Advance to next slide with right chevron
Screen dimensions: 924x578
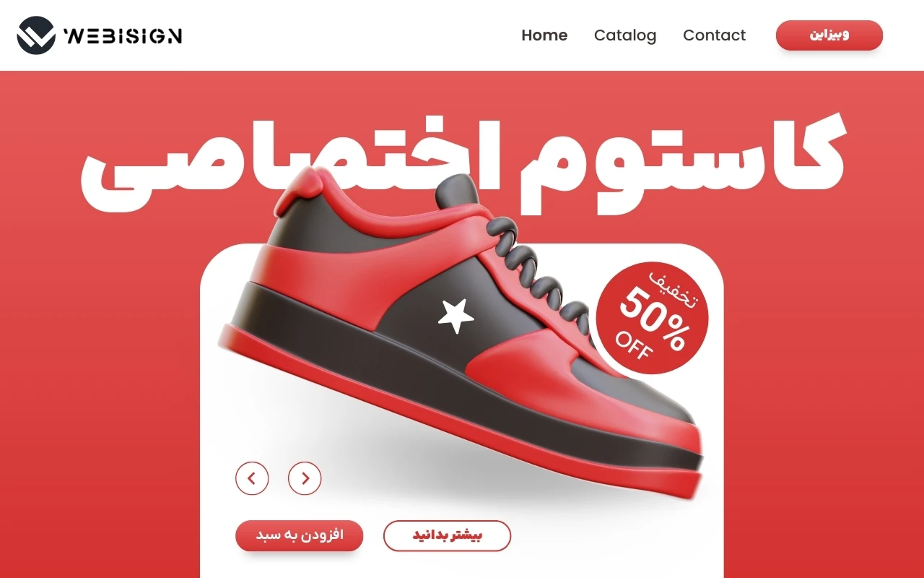click(x=305, y=478)
